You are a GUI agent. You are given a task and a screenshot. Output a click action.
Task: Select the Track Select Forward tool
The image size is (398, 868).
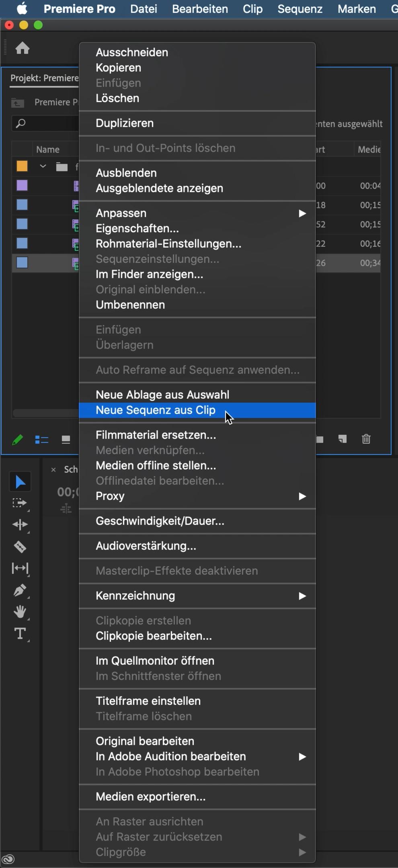(x=19, y=503)
